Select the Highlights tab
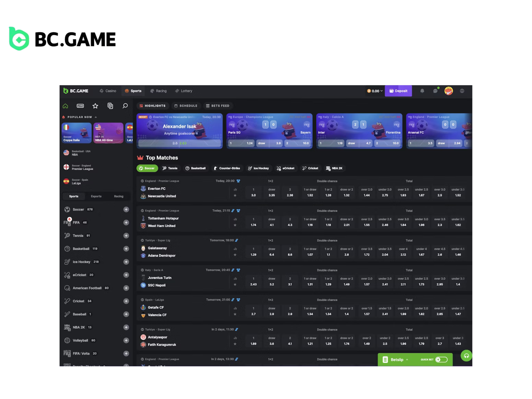The image size is (532, 399). click(x=152, y=106)
